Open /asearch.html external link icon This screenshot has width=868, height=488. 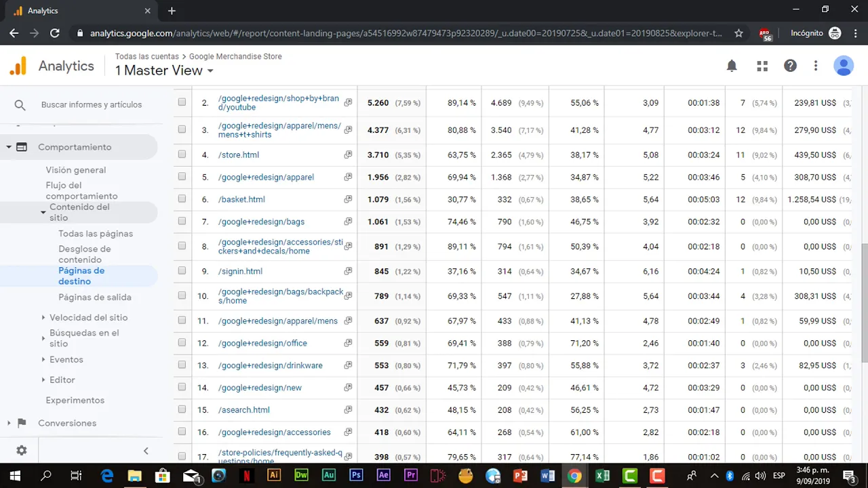point(348,410)
